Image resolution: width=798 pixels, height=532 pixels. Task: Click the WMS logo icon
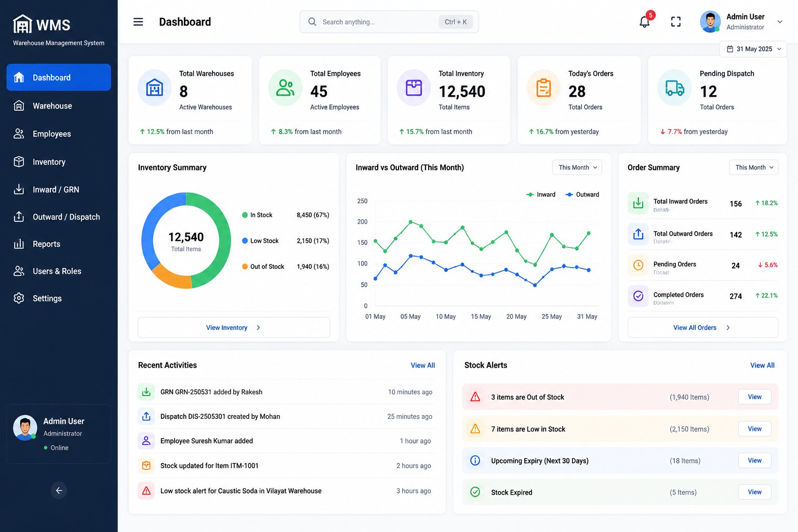pos(22,24)
